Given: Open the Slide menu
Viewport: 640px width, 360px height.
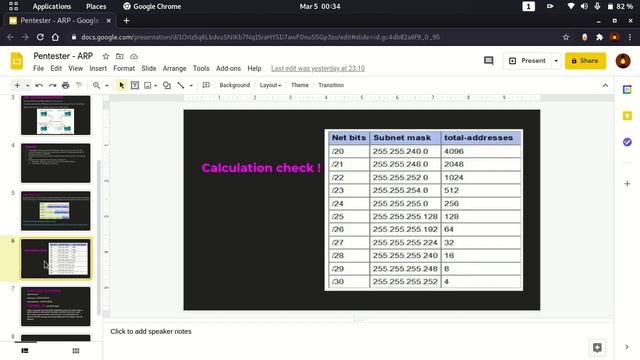Looking at the screenshot, I should click(149, 69).
